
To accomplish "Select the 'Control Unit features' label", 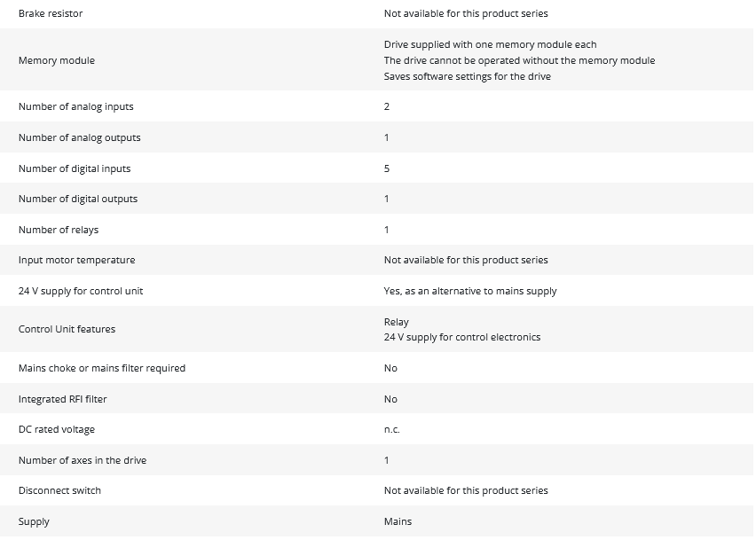I will point(67,329).
